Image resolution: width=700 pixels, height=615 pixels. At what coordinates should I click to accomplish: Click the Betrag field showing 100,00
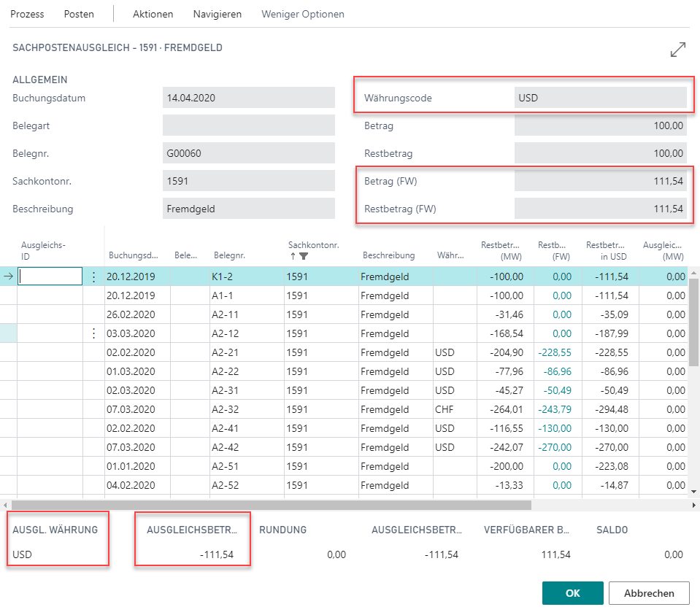pyautogui.click(x=601, y=125)
